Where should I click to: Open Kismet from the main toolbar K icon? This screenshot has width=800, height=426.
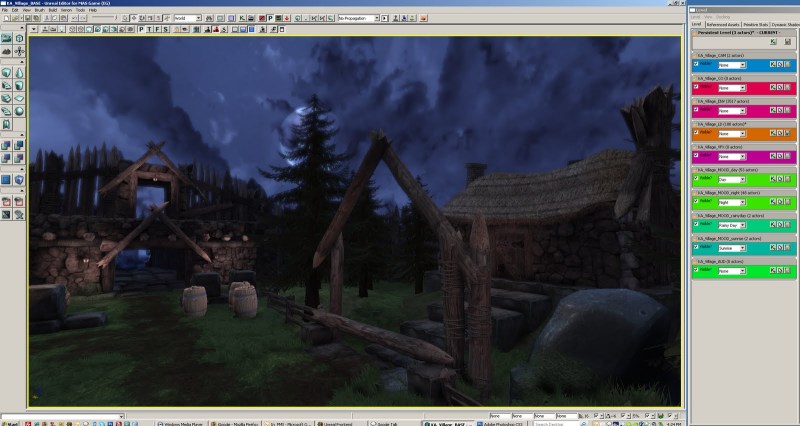242,18
